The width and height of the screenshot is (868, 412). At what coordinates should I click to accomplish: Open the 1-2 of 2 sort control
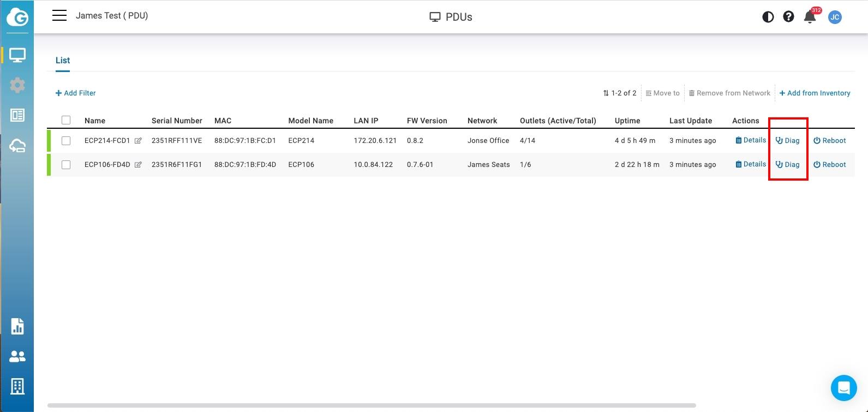620,93
